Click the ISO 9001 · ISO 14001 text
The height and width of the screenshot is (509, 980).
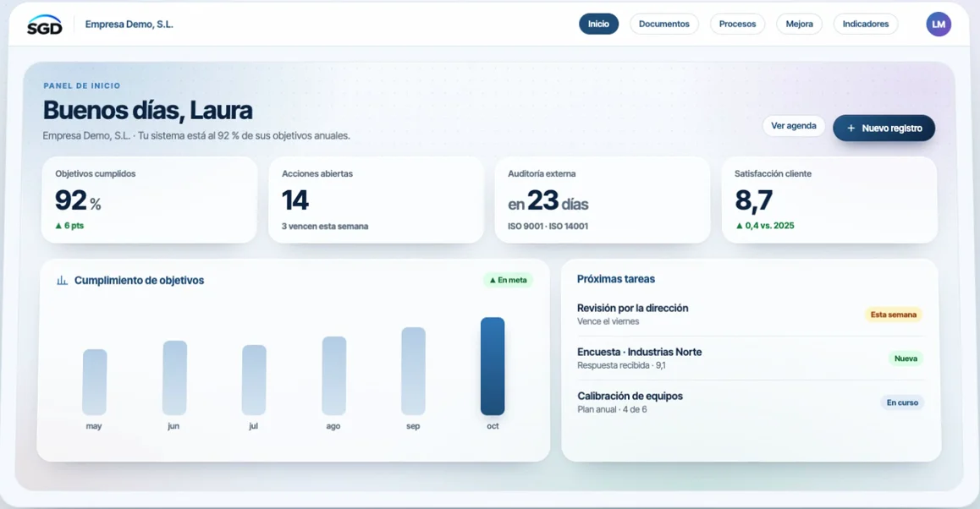click(x=548, y=226)
